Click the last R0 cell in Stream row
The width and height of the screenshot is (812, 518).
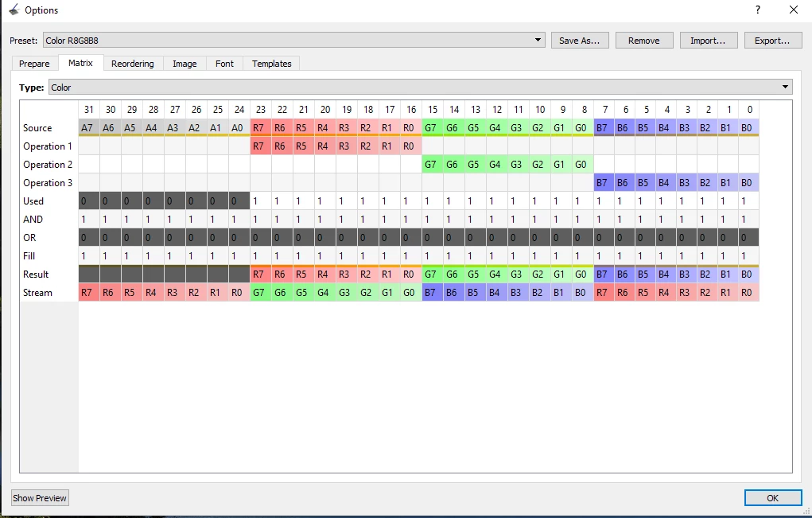pyautogui.click(x=749, y=292)
